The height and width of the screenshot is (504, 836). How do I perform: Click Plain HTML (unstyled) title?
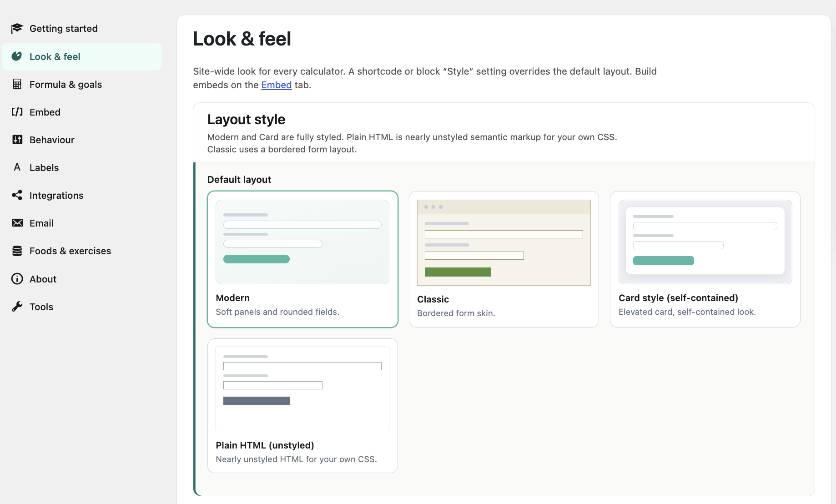pyautogui.click(x=265, y=445)
